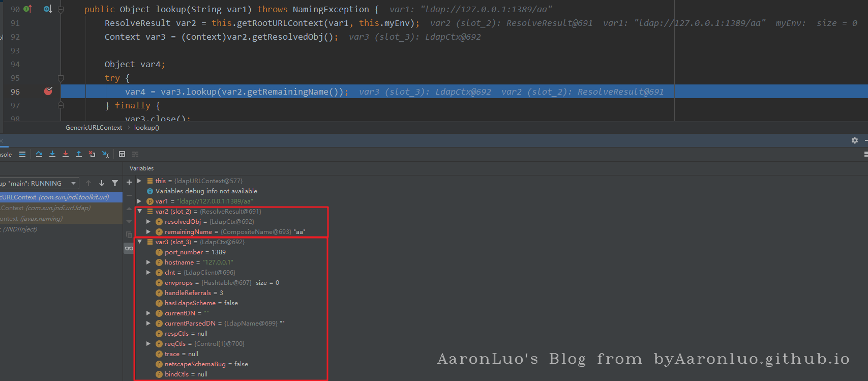Select the lookup() breadcrumb item

pos(146,128)
